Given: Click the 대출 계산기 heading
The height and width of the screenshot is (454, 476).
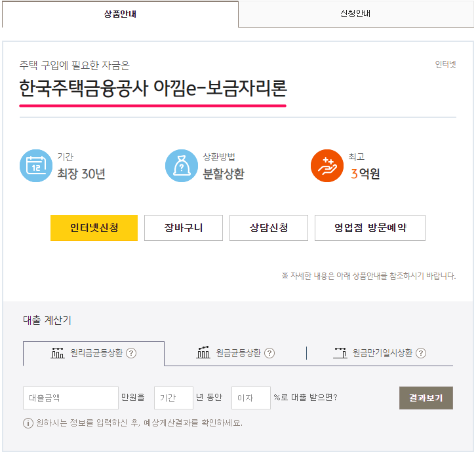Looking at the screenshot, I should pyautogui.click(x=47, y=320).
